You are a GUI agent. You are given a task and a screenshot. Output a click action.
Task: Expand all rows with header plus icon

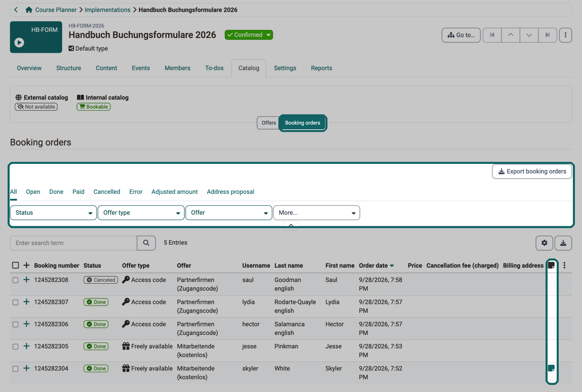[26, 265]
